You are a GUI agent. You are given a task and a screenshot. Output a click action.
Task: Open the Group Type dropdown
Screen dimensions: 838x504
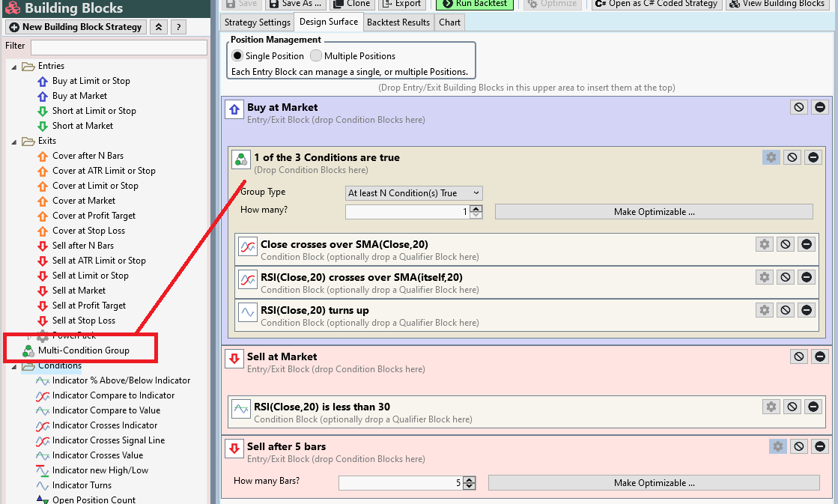coord(413,193)
